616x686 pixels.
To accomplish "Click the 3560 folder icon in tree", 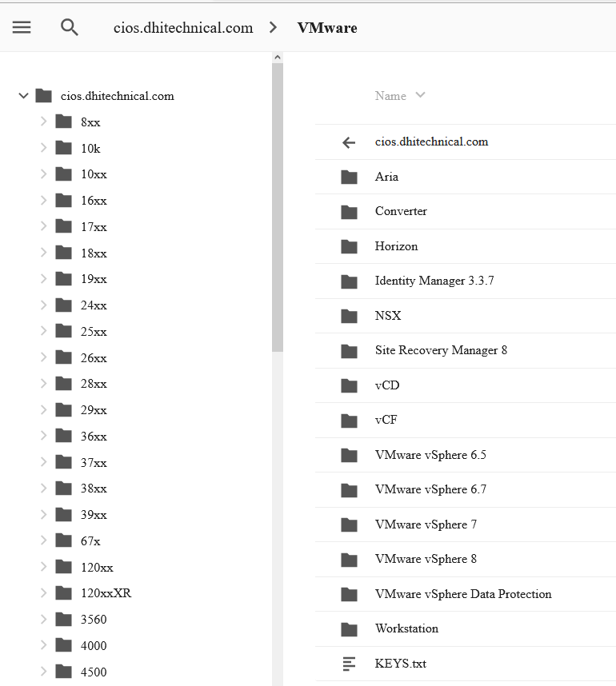I will (x=63, y=619).
